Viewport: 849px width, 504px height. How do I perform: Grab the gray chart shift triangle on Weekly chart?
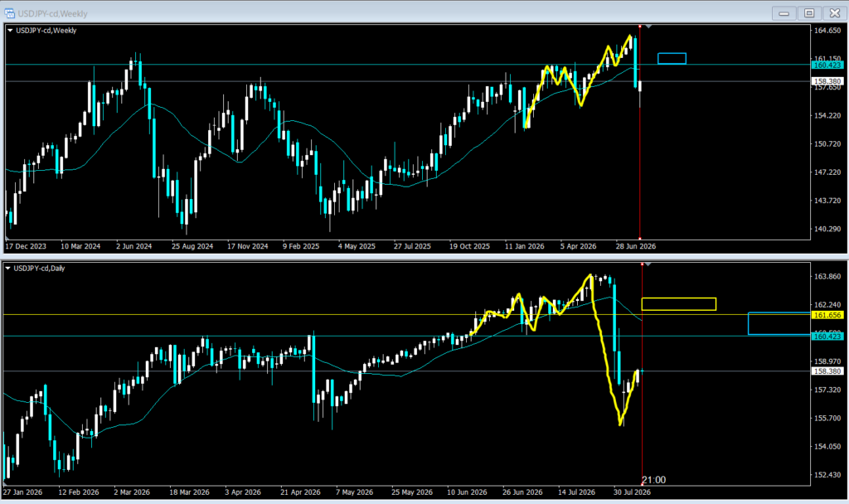click(648, 27)
